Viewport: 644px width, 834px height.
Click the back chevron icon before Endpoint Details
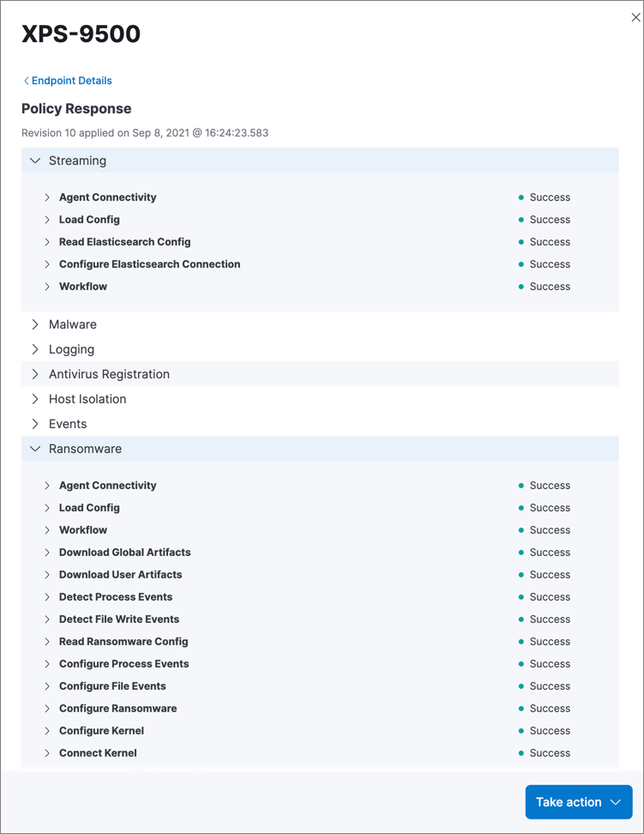tap(27, 80)
